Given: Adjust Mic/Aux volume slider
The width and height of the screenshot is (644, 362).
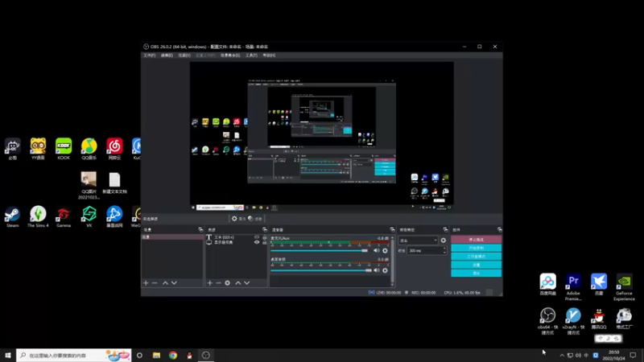Looking at the screenshot, I should (320, 250).
